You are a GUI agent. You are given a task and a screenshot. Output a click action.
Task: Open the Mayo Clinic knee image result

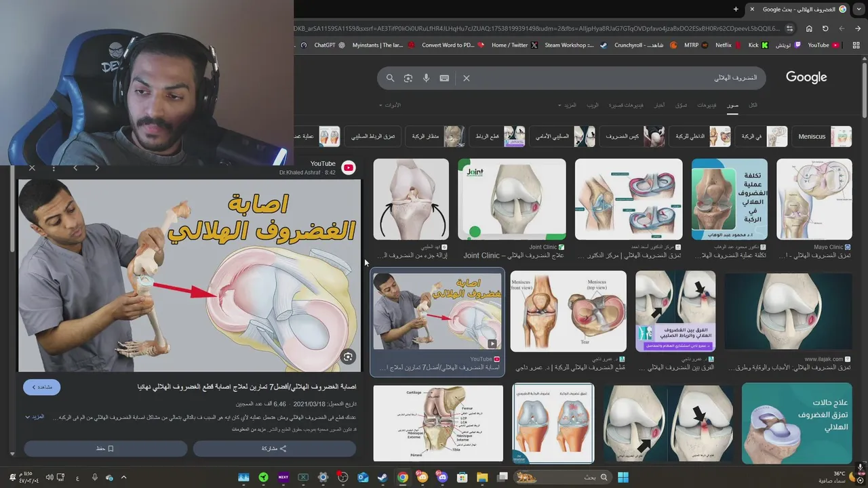(x=814, y=199)
